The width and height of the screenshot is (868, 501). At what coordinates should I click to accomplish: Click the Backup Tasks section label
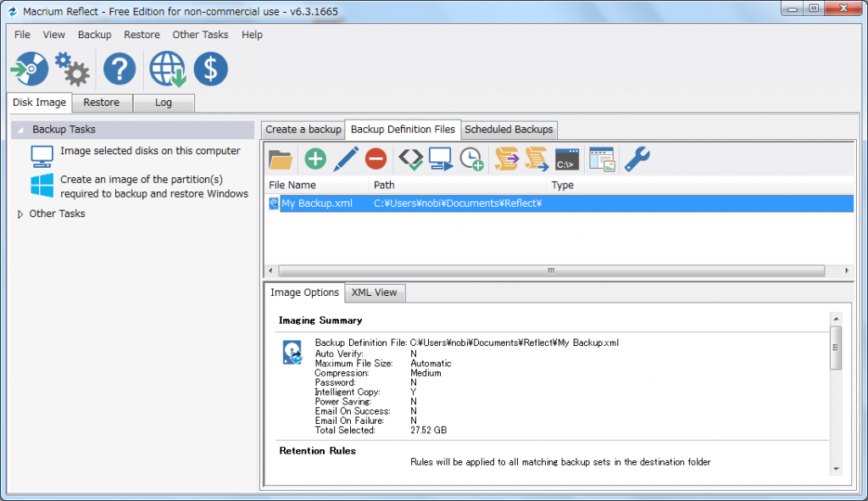coord(64,130)
